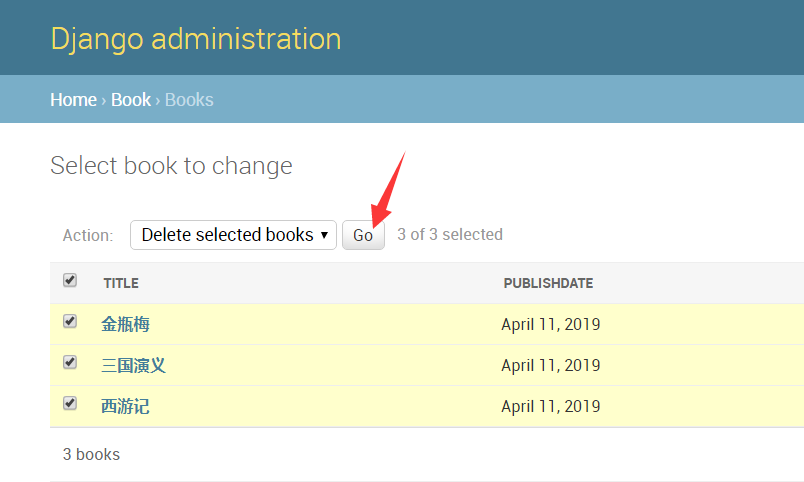Uncheck the checkbox for 金瓶梅
The height and width of the screenshot is (482, 804).
70,322
